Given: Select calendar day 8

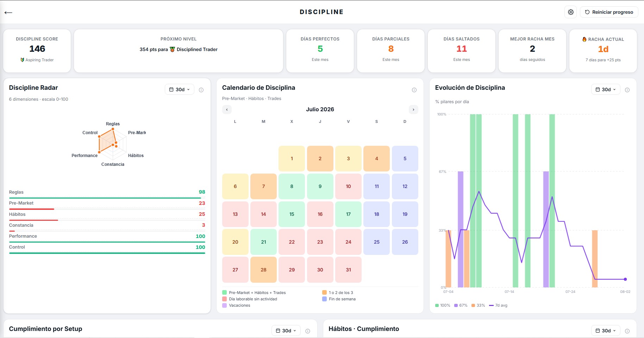Looking at the screenshot, I should [x=292, y=186].
